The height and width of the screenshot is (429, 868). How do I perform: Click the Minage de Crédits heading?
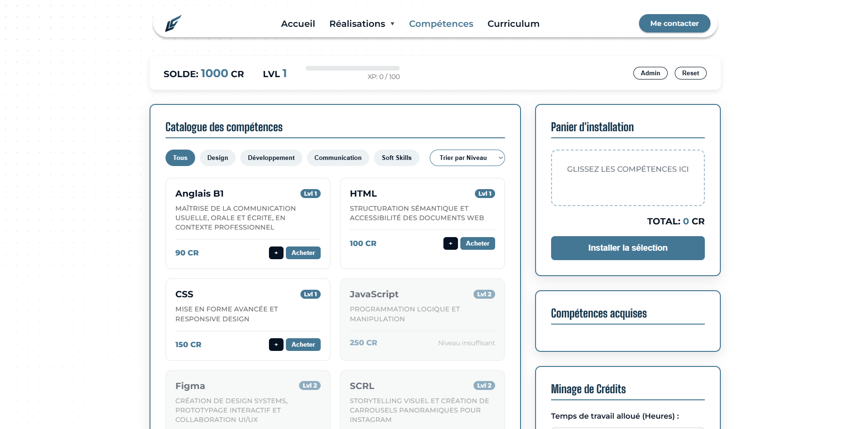coord(588,389)
